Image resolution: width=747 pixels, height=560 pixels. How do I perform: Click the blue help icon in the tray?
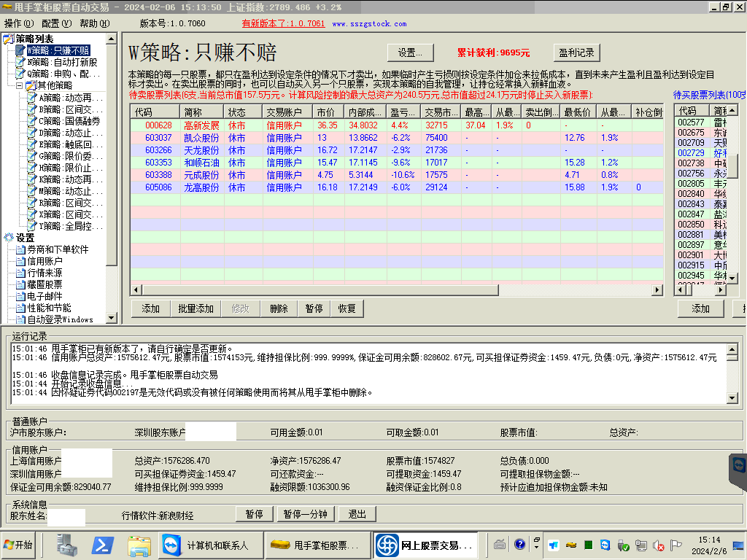519,544
